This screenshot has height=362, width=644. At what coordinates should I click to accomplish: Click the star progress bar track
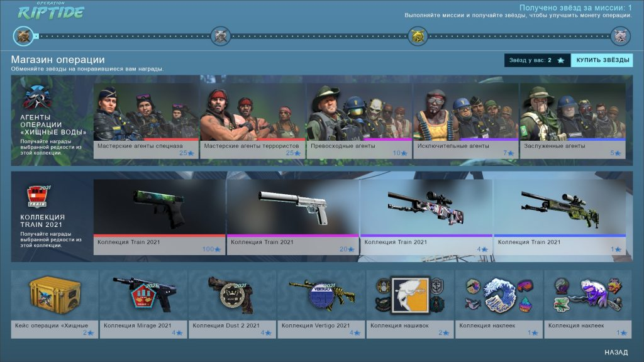tap(322, 36)
